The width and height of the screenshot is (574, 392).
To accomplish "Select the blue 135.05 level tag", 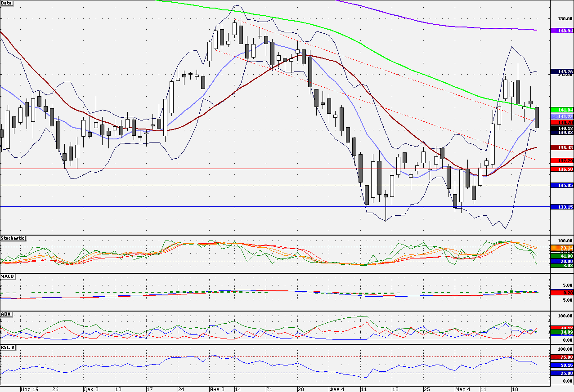I will point(561,185).
